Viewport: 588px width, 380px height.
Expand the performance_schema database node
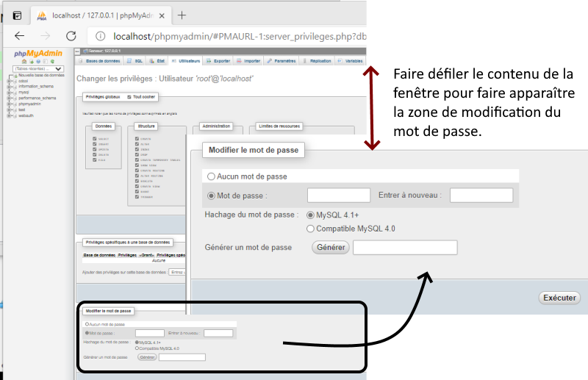(x=9, y=98)
